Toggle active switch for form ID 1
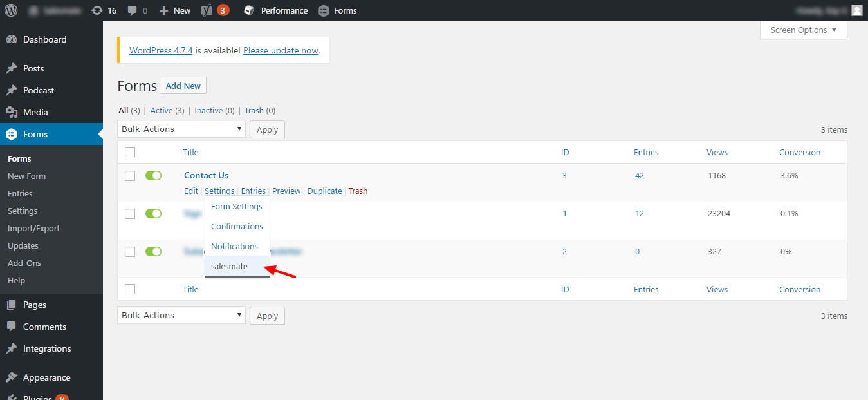The height and width of the screenshot is (400, 868). coord(153,213)
